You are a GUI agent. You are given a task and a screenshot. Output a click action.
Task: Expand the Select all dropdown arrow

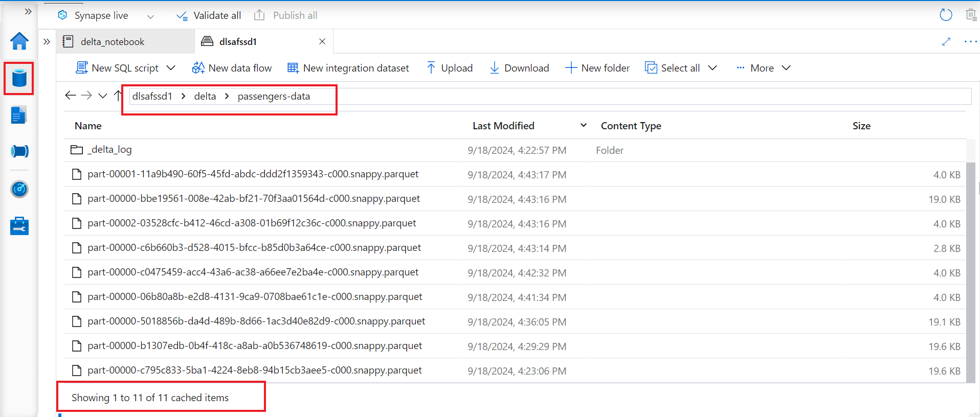[x=712, y=68]
